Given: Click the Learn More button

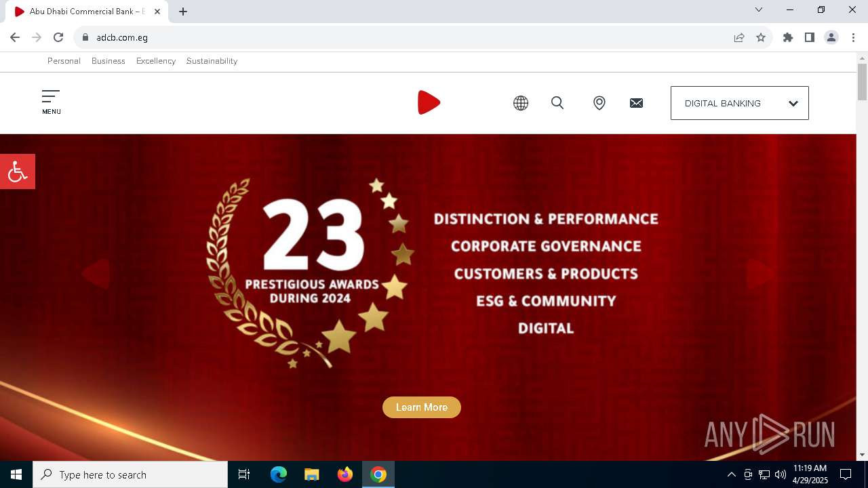Looking at the screenshot, I should (x=422, y=407).
